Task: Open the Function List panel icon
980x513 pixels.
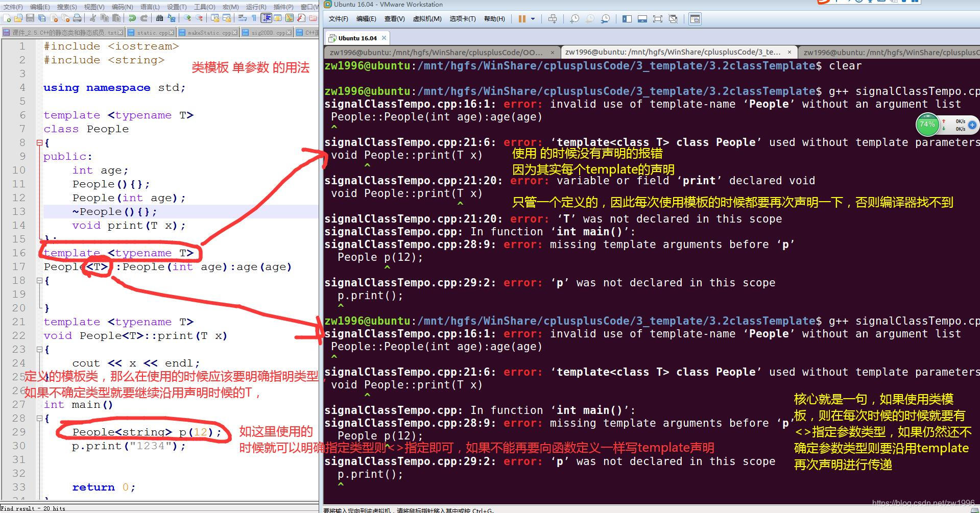Action: [x=301, y=18]
